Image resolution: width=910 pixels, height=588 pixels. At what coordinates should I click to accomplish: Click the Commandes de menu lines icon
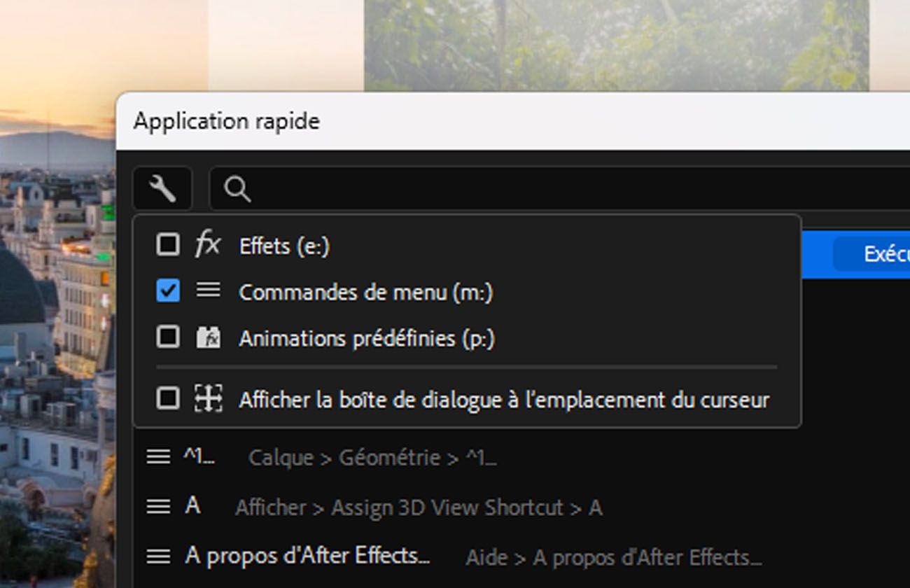click(208, 290)
